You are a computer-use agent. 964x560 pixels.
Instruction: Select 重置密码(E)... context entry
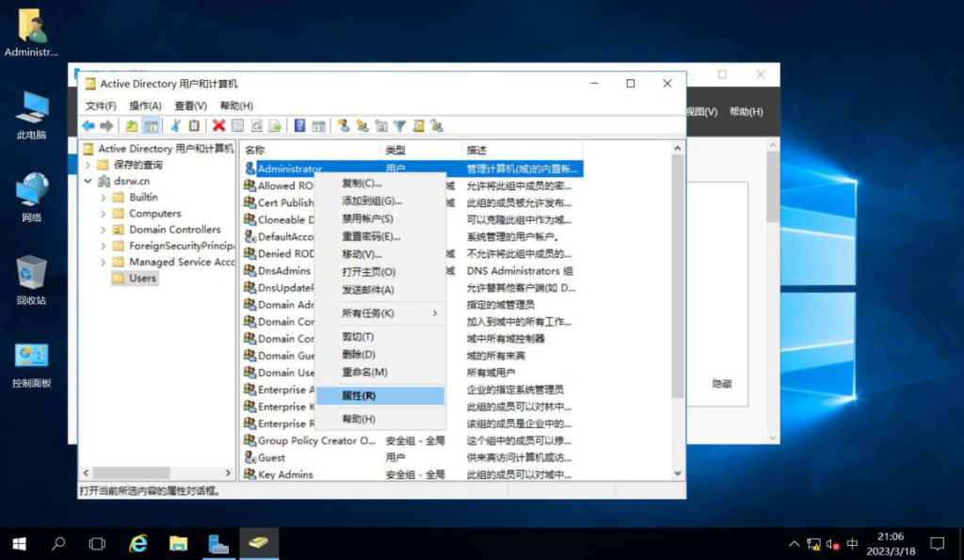[x=380, y=236]
